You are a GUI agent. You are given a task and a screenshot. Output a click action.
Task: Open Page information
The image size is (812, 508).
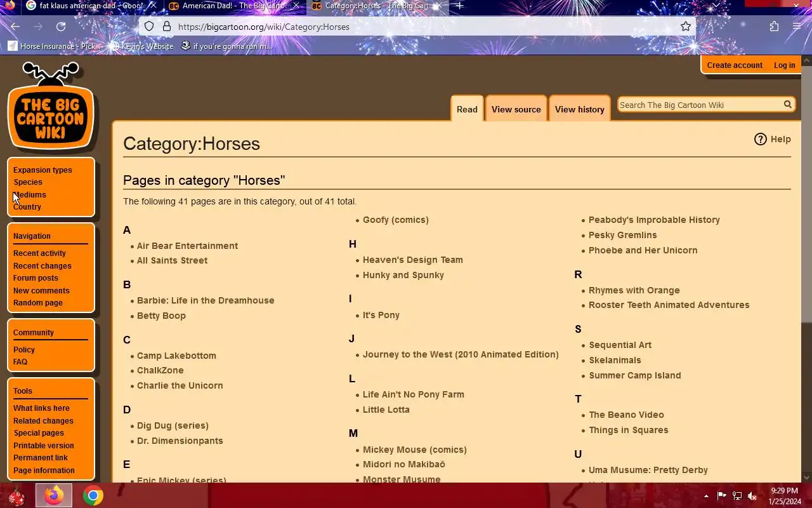[x=44, y=471]
